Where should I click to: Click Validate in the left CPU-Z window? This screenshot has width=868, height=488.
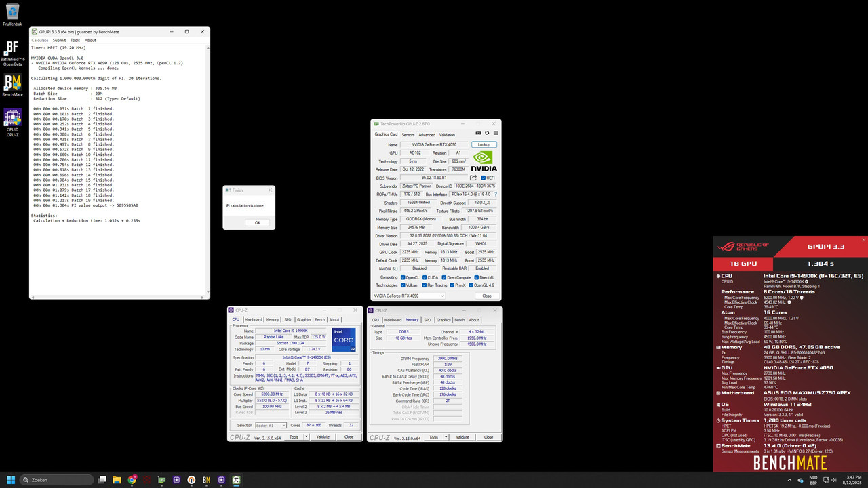[x=323, y=437]
